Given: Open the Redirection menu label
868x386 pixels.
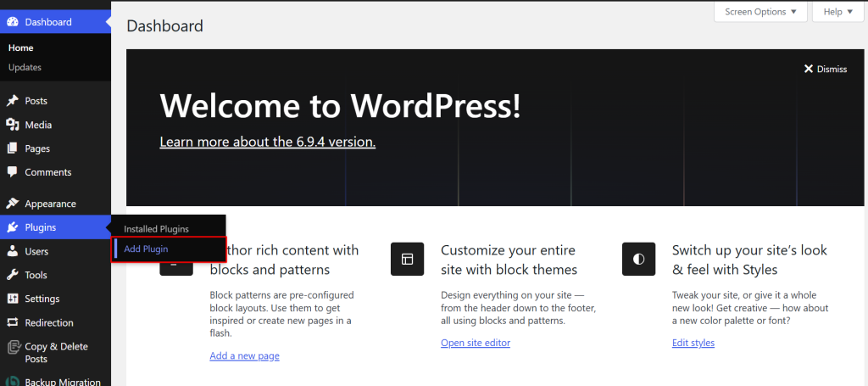Looking at the screenshot, I should point(48,323).
